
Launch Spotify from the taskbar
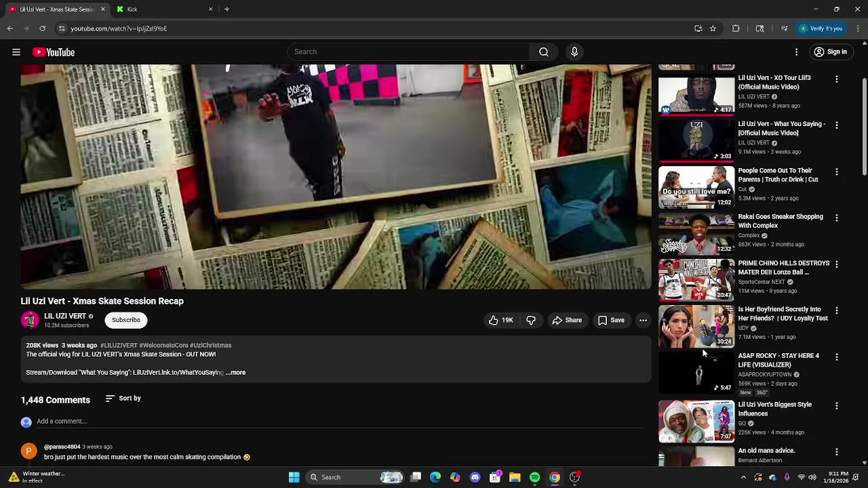(534, 477)
